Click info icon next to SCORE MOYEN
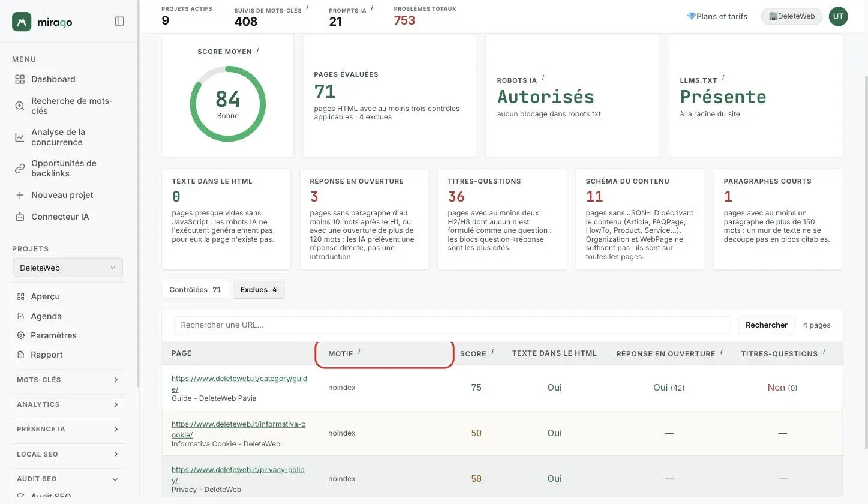This screenshot has width=868, height=504. pos(258,50)
